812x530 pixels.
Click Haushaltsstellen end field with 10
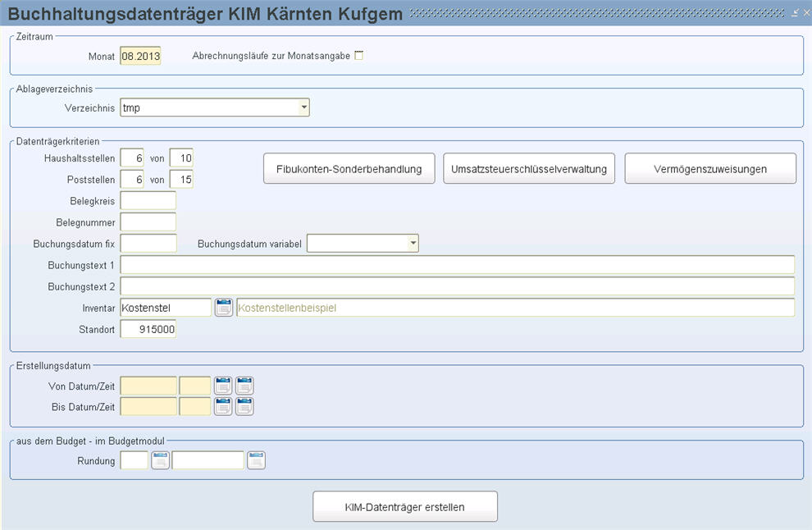(181, 158)
